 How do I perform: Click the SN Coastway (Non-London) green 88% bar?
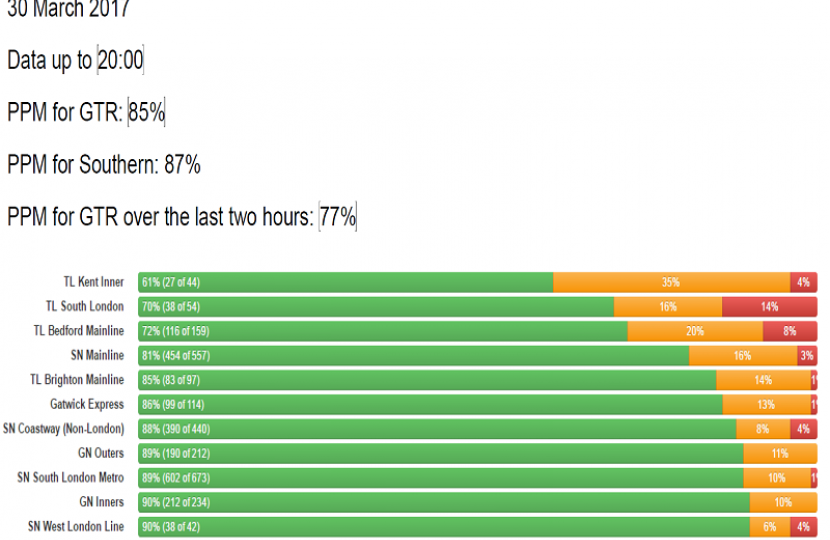click(x=437, y=429)
